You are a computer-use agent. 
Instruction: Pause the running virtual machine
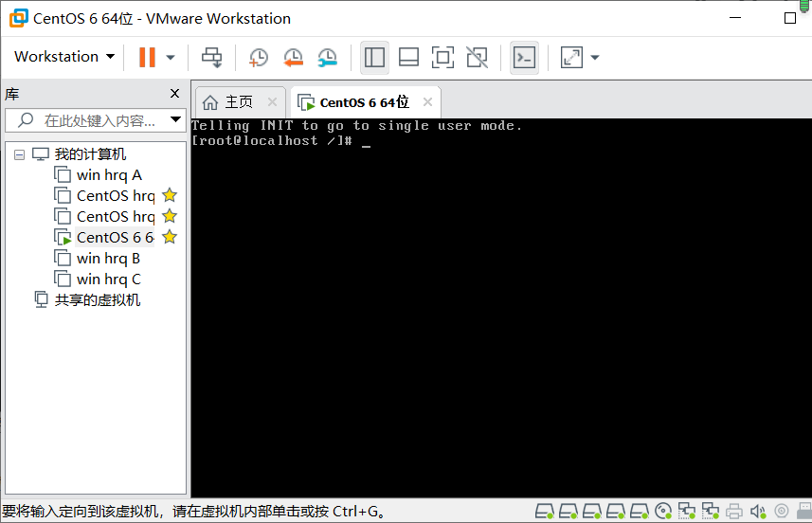pos(147,57)
